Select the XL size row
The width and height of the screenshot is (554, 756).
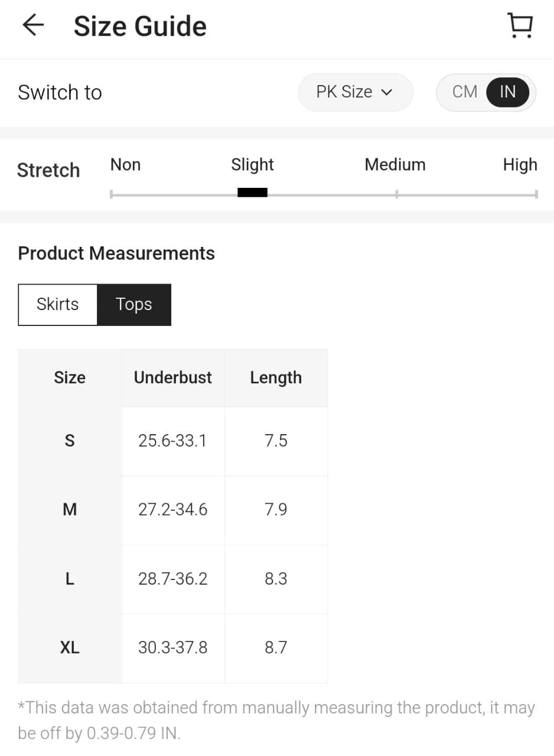coord(70,648)
